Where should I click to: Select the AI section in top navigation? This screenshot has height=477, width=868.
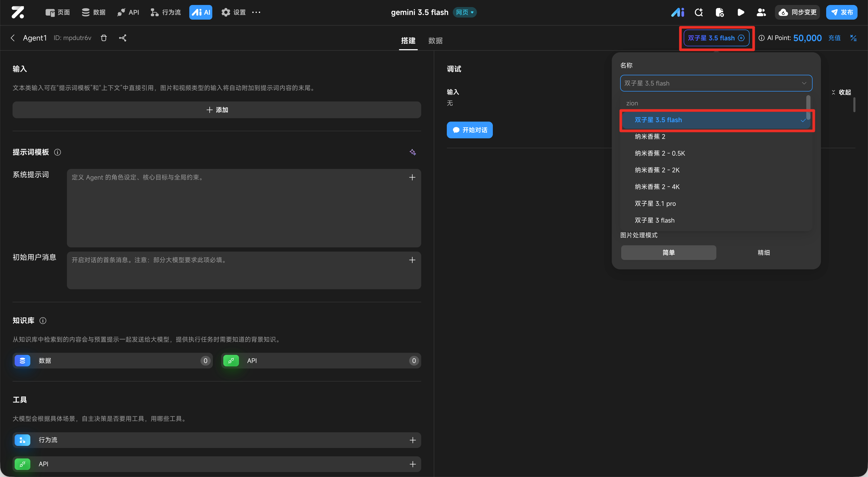click(x=201, y=12)
